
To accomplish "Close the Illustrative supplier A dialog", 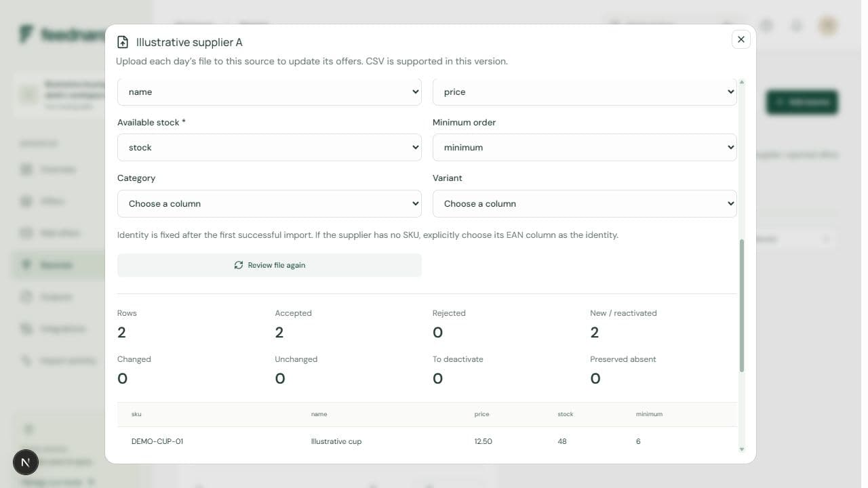I will 741,39.
